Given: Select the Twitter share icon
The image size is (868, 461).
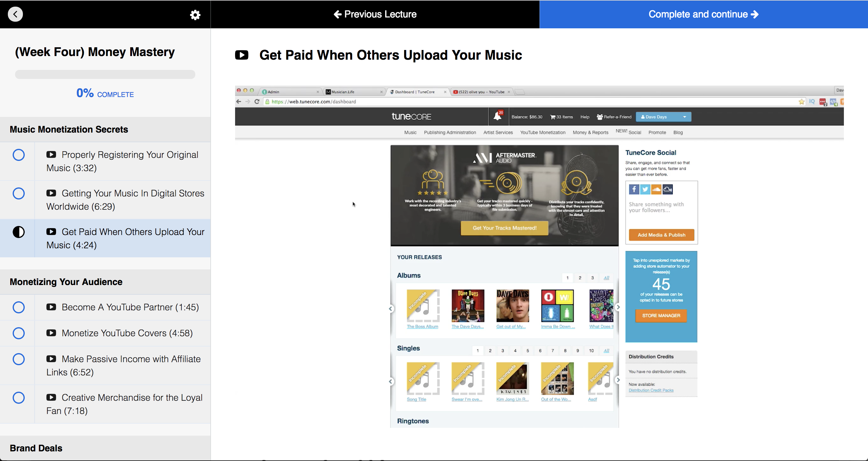Looking at the screenshot, I should tap(645, 190).
